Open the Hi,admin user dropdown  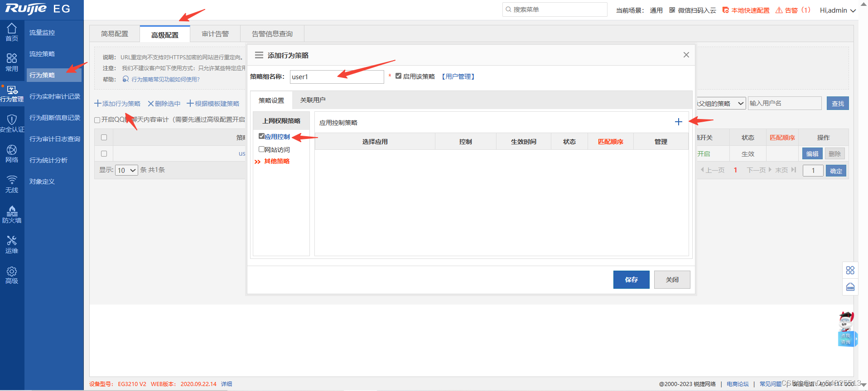pos(838,10)
